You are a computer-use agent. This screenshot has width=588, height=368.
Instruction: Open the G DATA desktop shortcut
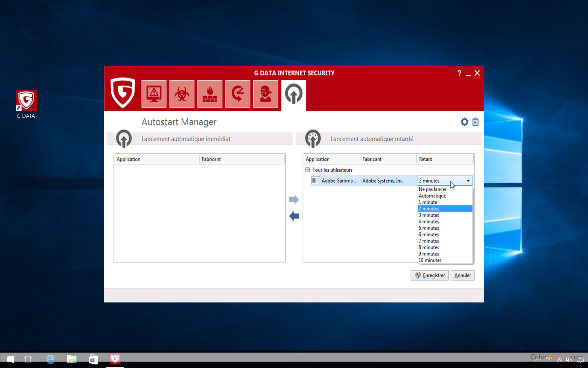pyautogui.click(x=26, y=104)
